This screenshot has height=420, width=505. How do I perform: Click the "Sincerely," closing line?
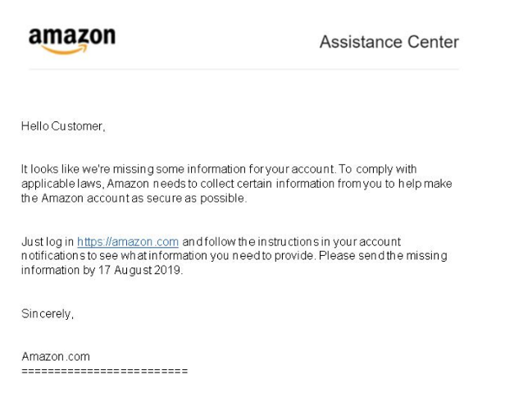[x=48, y=315]
